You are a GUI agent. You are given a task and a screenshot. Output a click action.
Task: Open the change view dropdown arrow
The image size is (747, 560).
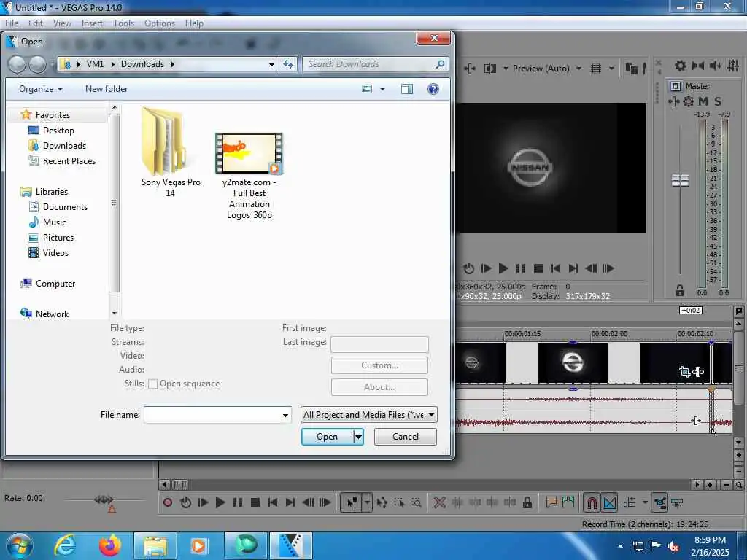click(x=382, y=89)
